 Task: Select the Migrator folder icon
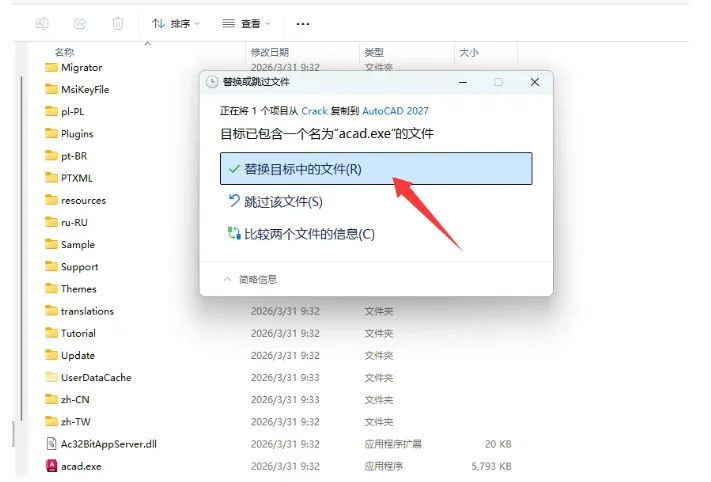[x=51, y=67]
